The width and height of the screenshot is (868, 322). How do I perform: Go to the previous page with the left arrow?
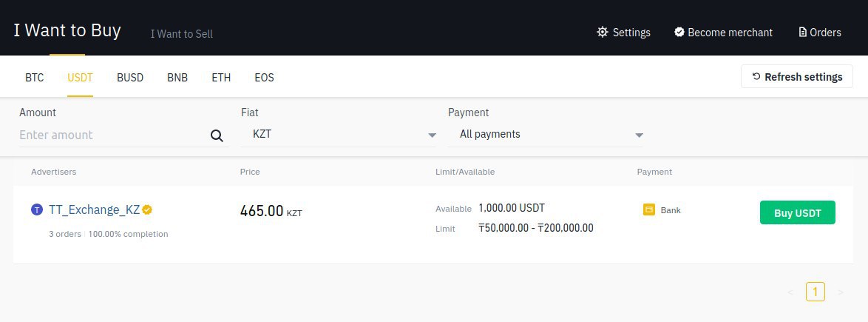click(x=790, y=292)
